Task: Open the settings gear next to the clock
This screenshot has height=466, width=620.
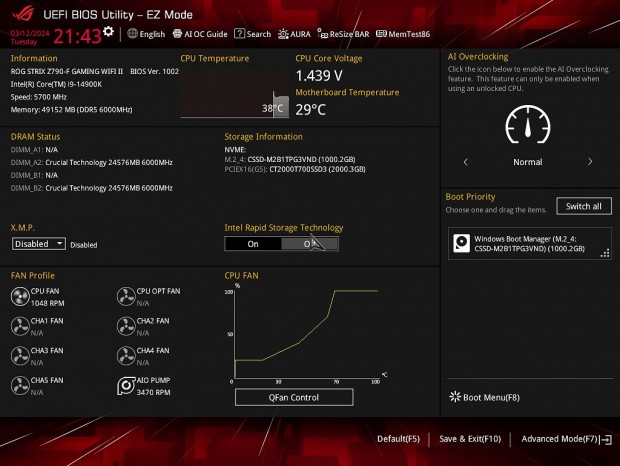Action: [108, 32]
